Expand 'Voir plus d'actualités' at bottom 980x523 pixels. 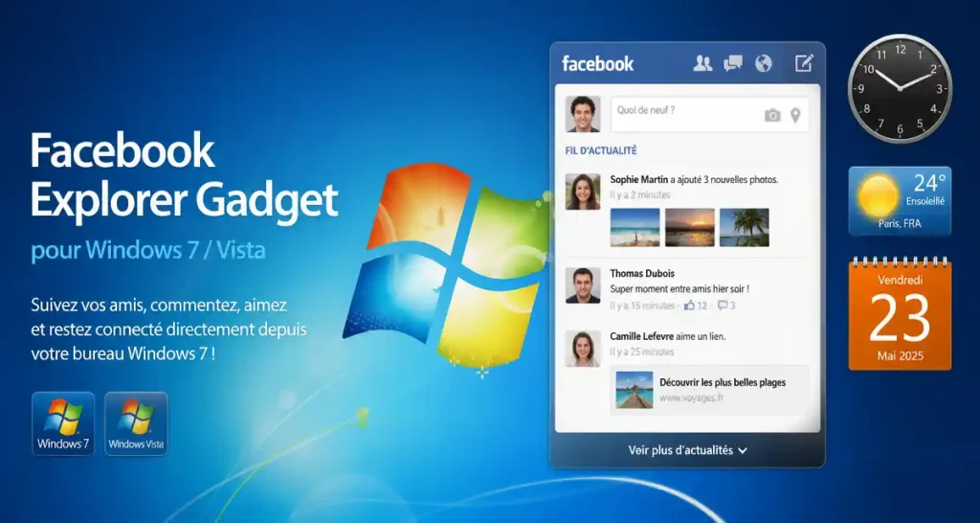pos(687,450)
